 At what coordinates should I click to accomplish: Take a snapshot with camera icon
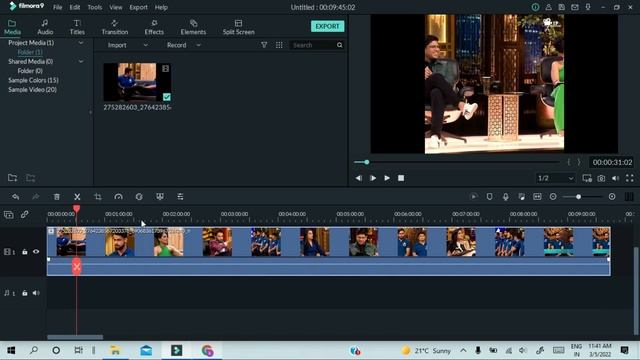601,178
